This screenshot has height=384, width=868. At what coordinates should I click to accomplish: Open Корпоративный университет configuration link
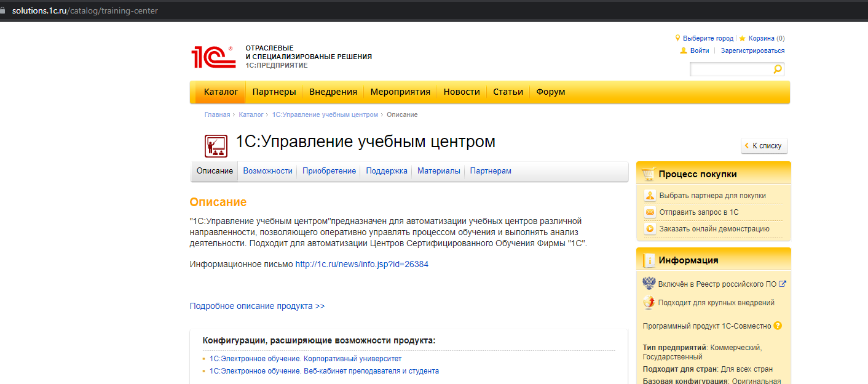(x=306, y=358)
